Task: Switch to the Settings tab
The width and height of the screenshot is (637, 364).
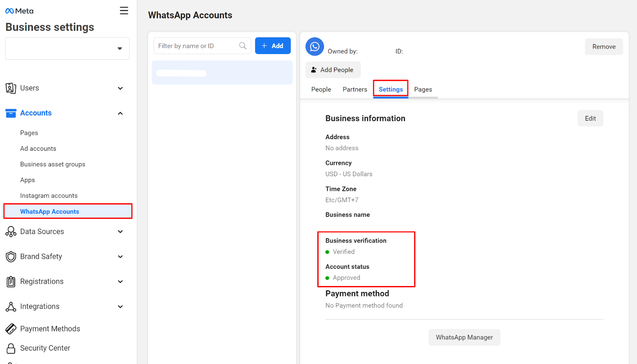Action: [x=391, y=90]
